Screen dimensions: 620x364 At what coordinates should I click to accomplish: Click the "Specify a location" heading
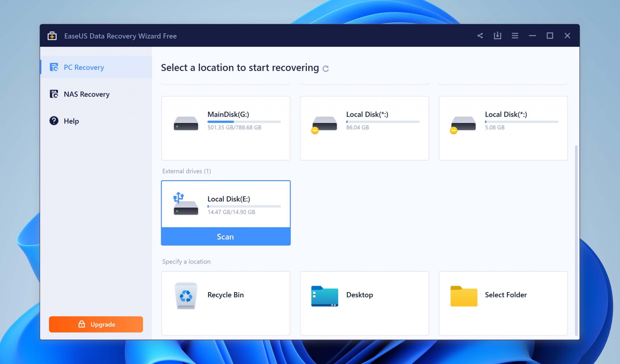click(x=186, y=262)
